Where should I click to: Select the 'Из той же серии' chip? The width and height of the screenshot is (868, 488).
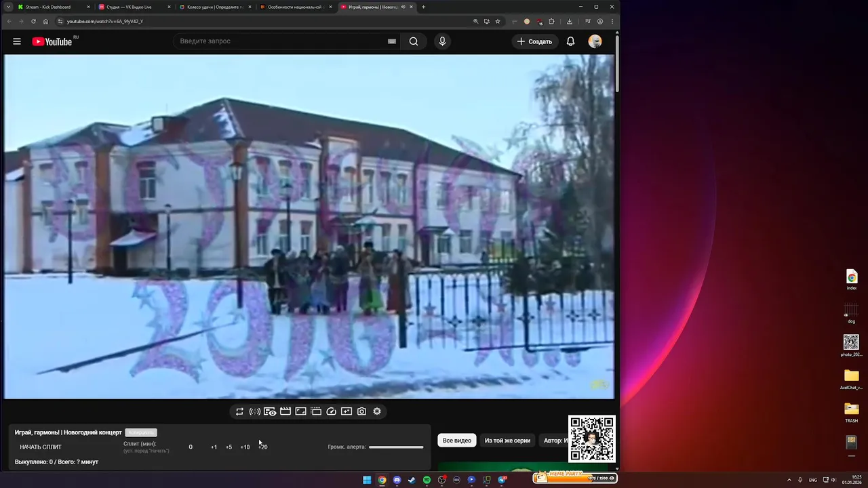click(507, 441)
